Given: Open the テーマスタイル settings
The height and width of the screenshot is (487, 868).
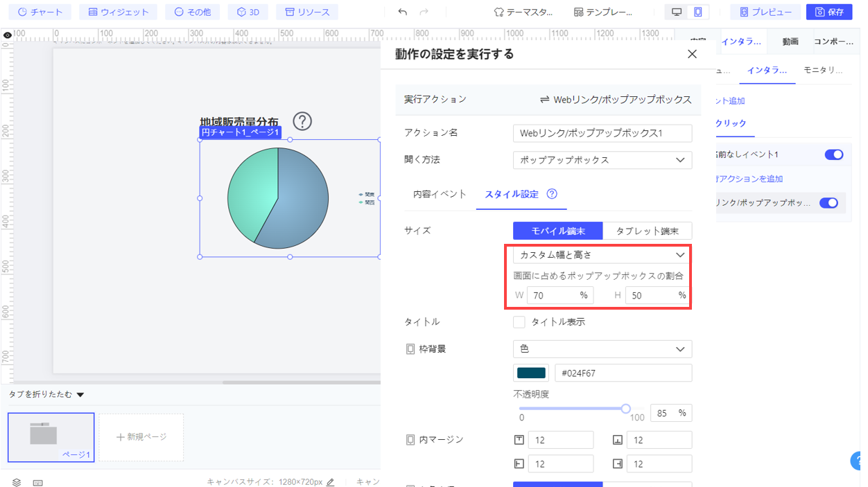Looking at the screenshot, I should [523, 12].
